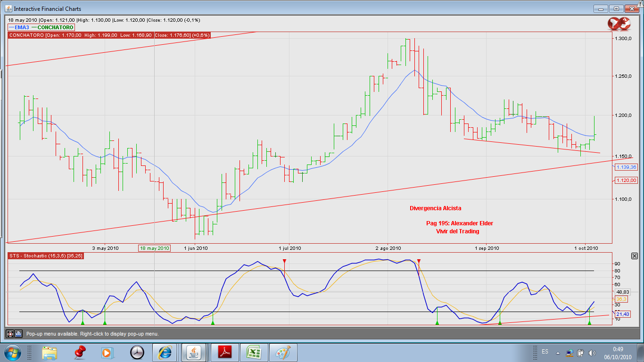The image size is (644, 362).
Task: Click the green buy arrow near June 2010
Action: [213, 322]
